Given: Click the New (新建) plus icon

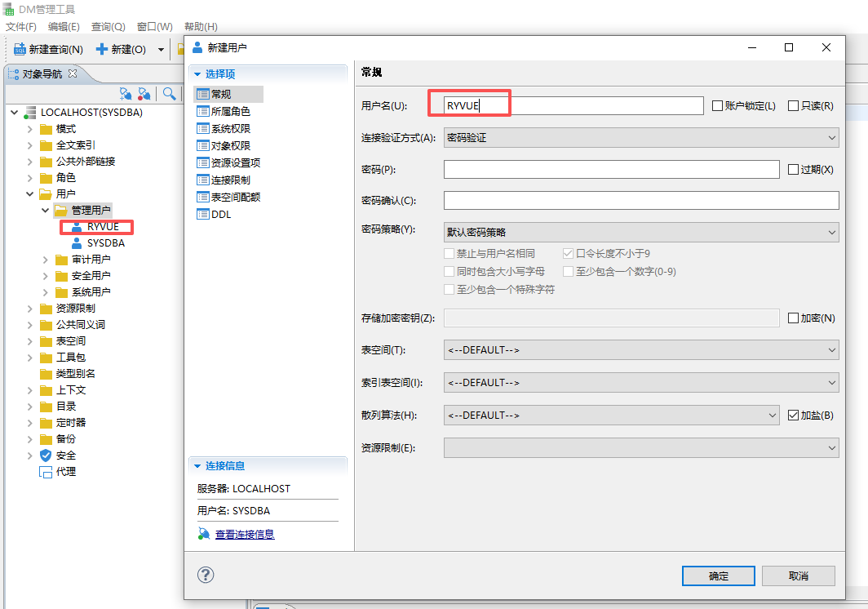Looking at the screenshot, I should tap(102, 49).
